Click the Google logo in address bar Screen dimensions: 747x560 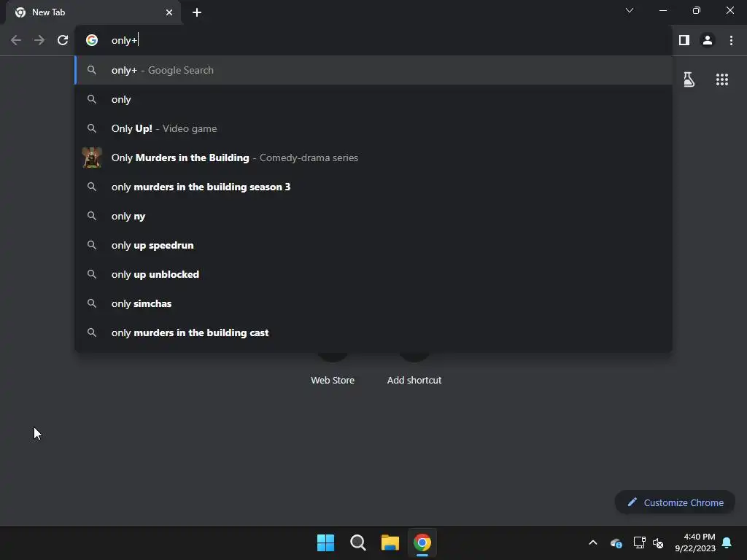tap(92, 41)
